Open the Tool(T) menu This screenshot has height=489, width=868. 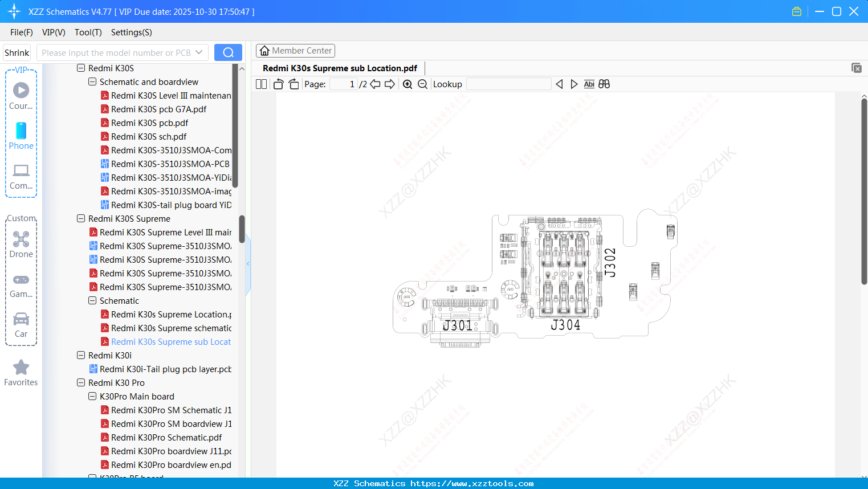pyautogui.click(x=88, y=32)
